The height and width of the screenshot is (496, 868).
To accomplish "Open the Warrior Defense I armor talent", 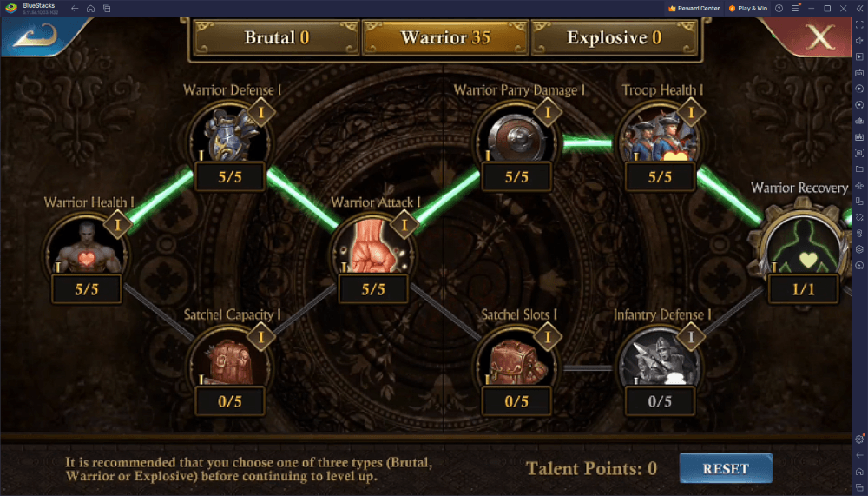I will coord(230,138).
